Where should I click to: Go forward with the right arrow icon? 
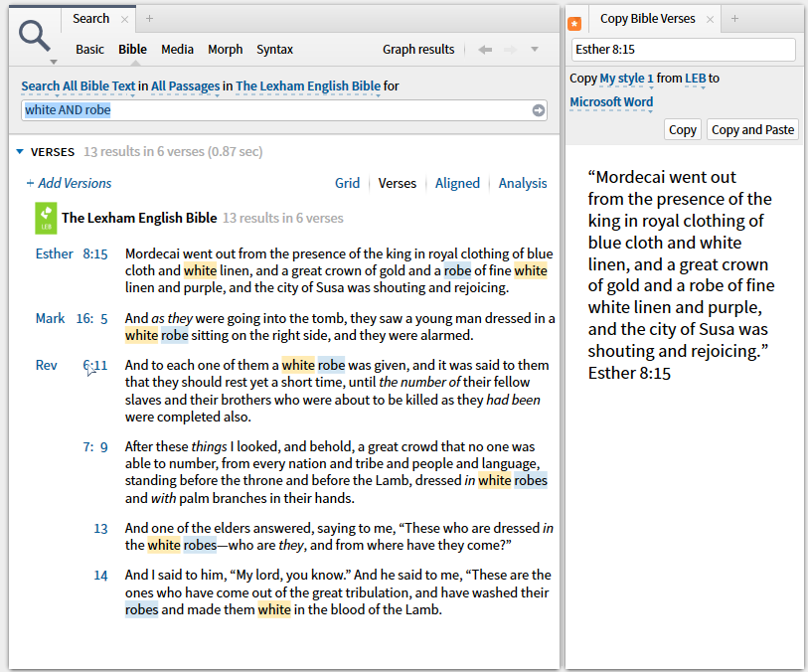click(x=510, y=50)
